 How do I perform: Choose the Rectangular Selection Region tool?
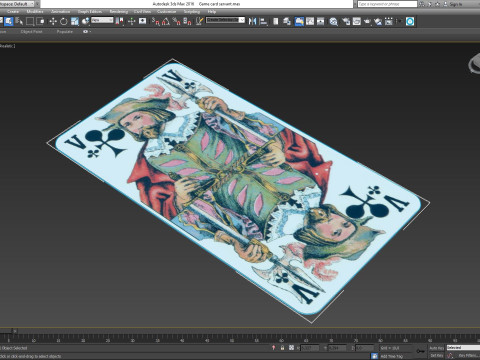[x=30, y=22]
